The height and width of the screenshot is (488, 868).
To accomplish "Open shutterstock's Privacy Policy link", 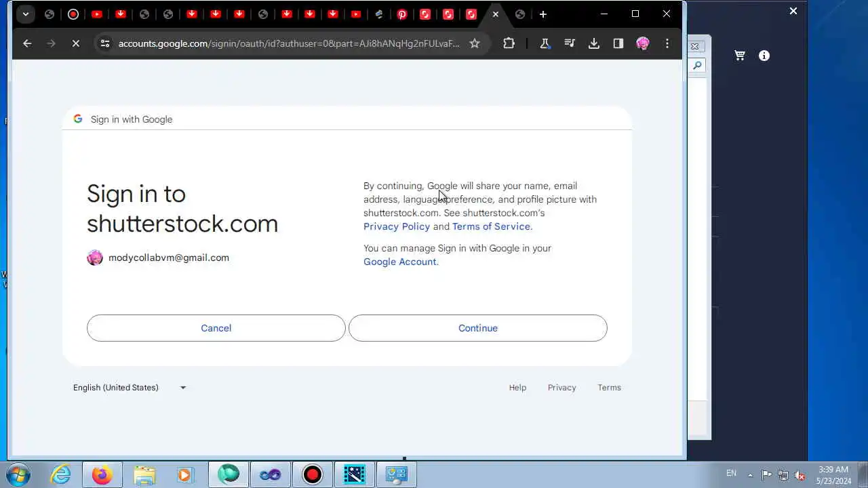I will (397, 226).
